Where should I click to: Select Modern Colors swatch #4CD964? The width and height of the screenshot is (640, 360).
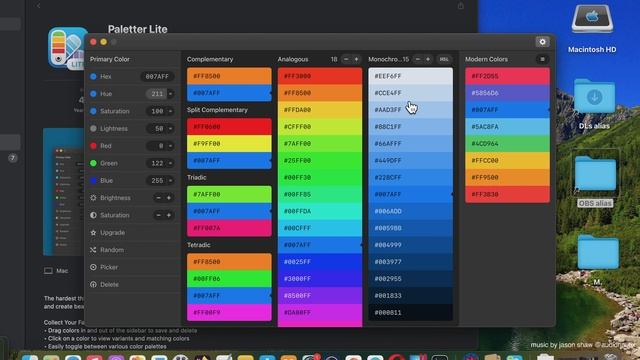507,144
